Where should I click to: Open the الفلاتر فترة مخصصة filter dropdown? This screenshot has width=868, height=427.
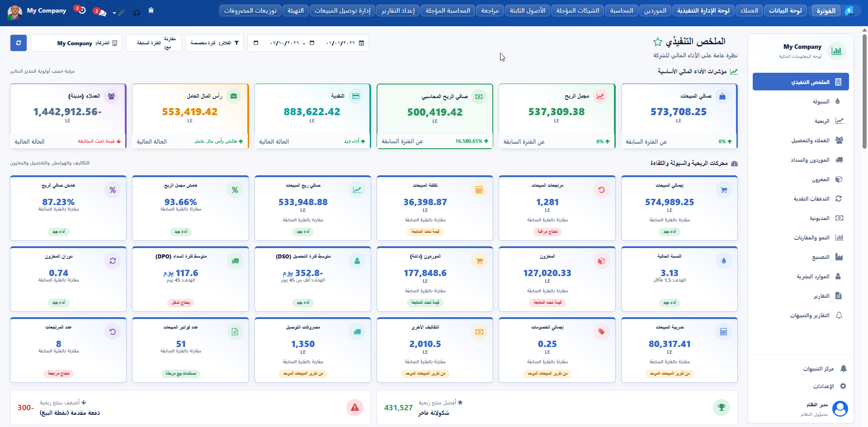(214, 43)
